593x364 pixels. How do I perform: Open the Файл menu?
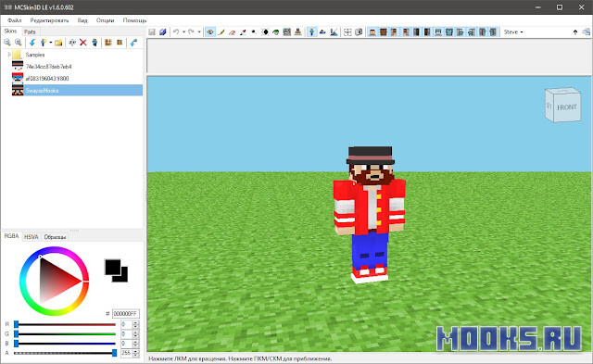tap(15, 20)
